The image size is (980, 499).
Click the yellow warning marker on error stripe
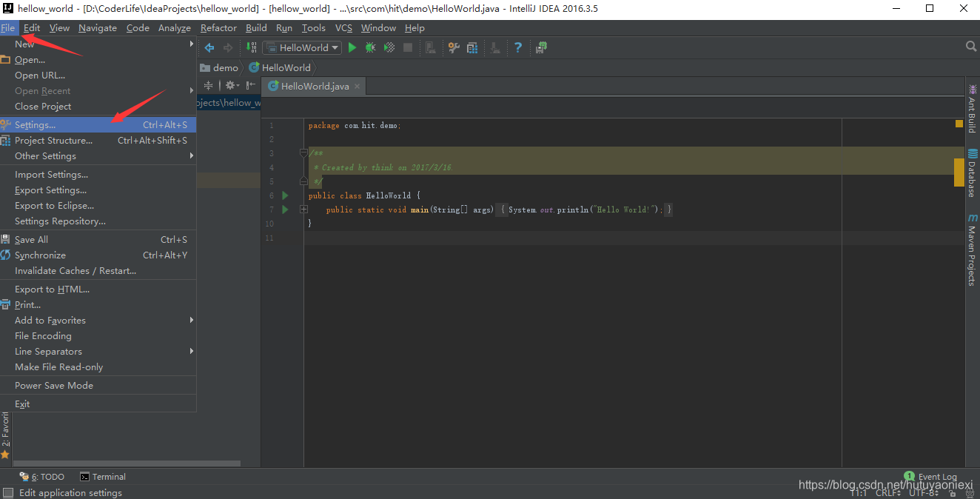click(x=959, y=173)
